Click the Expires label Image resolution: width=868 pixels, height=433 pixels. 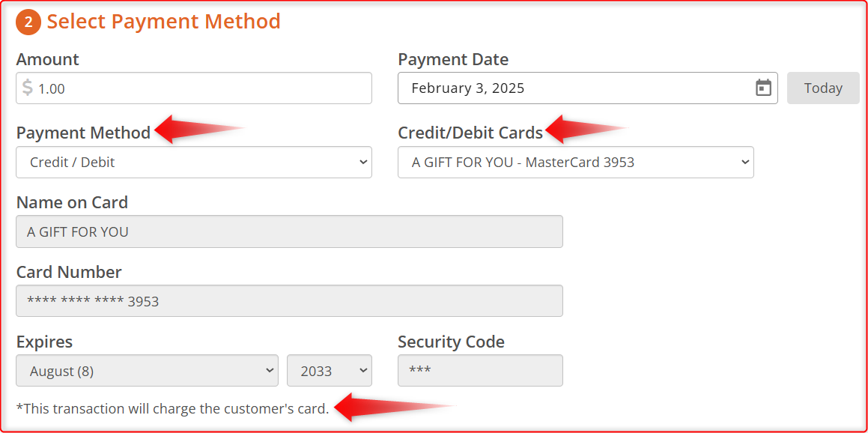[x=44, y=342]
